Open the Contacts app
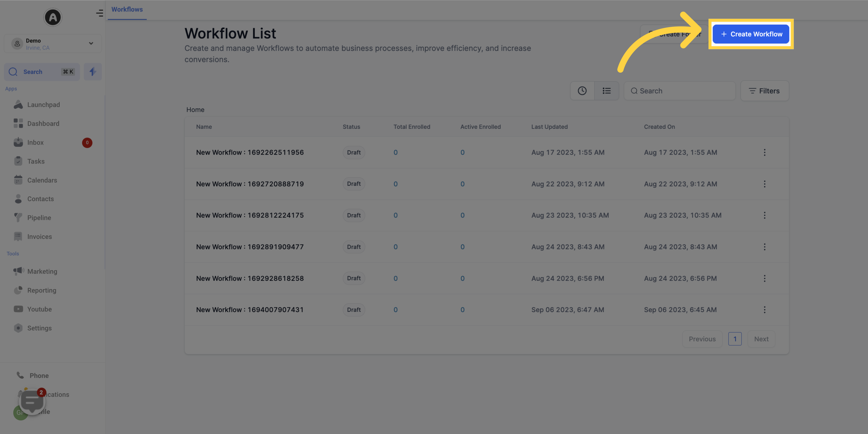 coord(40,199)
